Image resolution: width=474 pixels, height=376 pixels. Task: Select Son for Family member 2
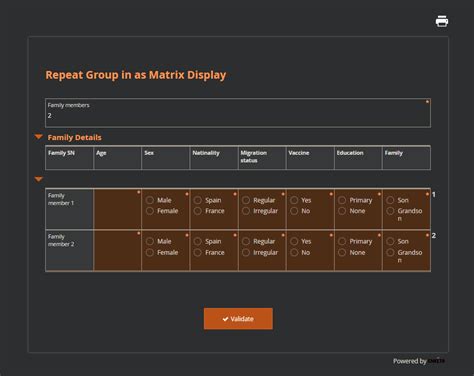pos(390,241)
